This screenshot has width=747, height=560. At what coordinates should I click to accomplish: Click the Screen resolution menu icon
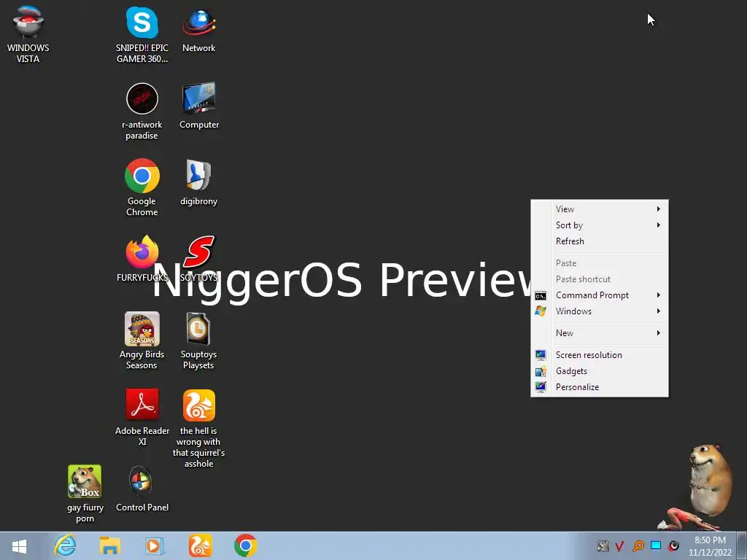click(541, 355)
